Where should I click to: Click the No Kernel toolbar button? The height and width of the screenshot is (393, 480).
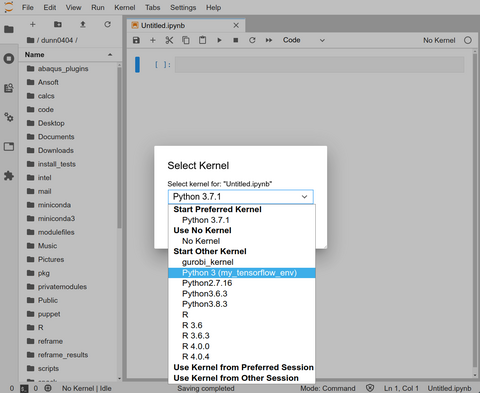click(x=439, y=40)
